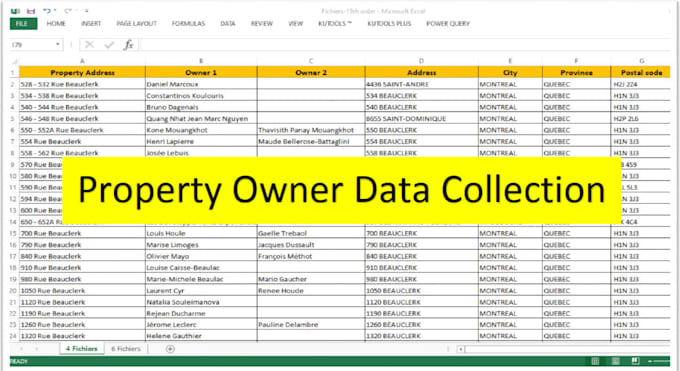
Task: Click the Insert Function fx icon
Action: (128, 45)
